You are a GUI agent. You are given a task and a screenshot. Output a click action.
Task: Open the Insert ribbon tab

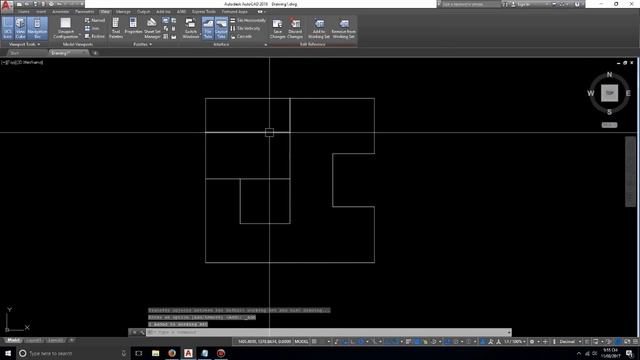[41, 12]
